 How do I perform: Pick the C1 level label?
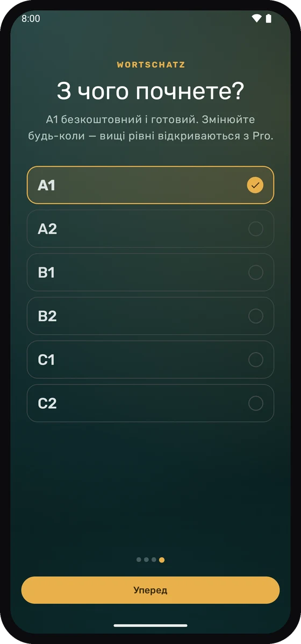(x=46, y=360)
